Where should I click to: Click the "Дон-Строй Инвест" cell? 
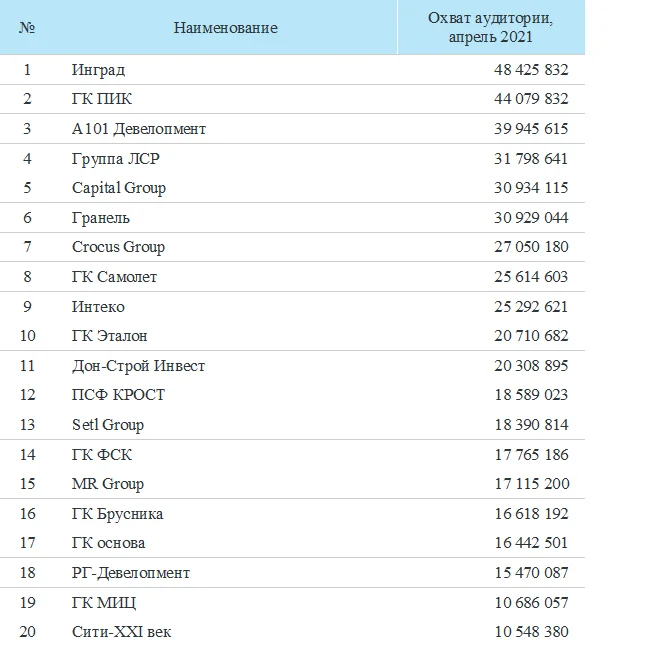[138, 366]
